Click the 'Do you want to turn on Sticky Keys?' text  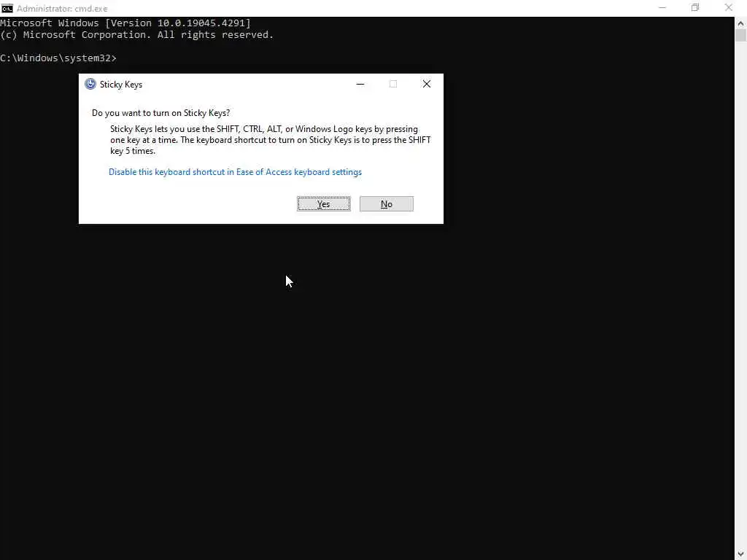pyautogui.click(x=160, y=113)
